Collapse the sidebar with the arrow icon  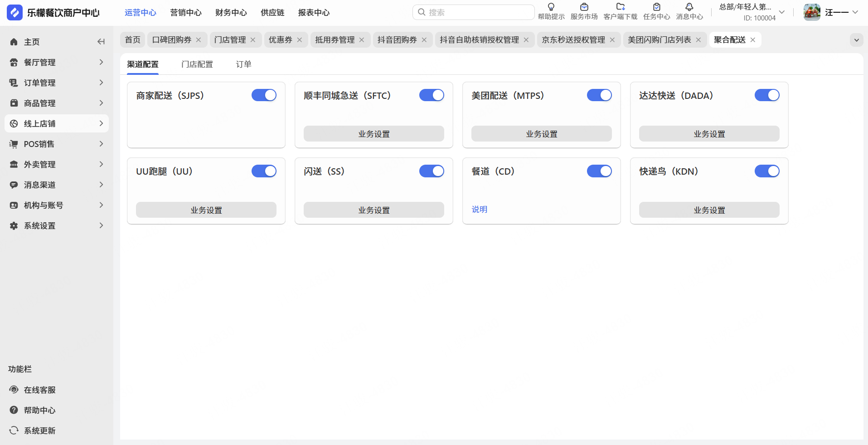(x=101, y=42)
